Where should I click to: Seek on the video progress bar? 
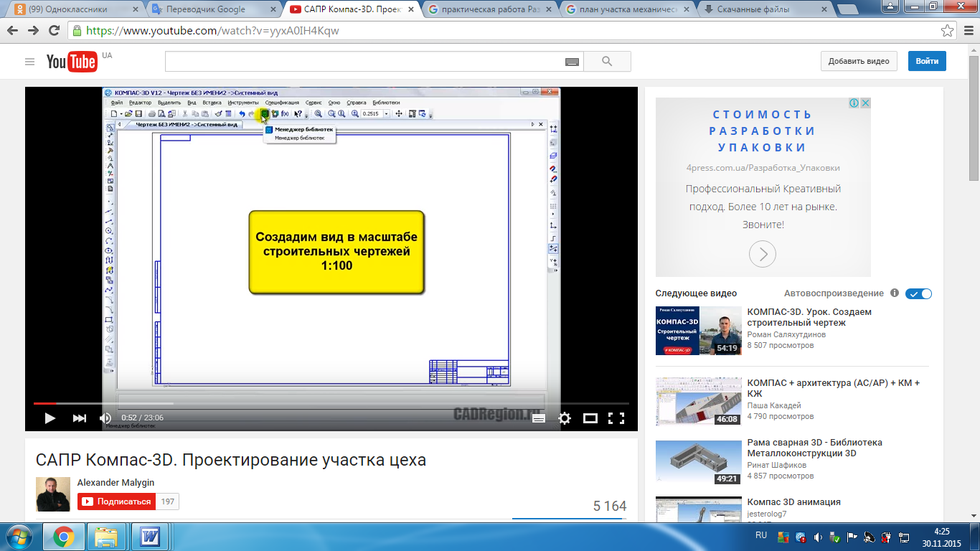(331, 403)
